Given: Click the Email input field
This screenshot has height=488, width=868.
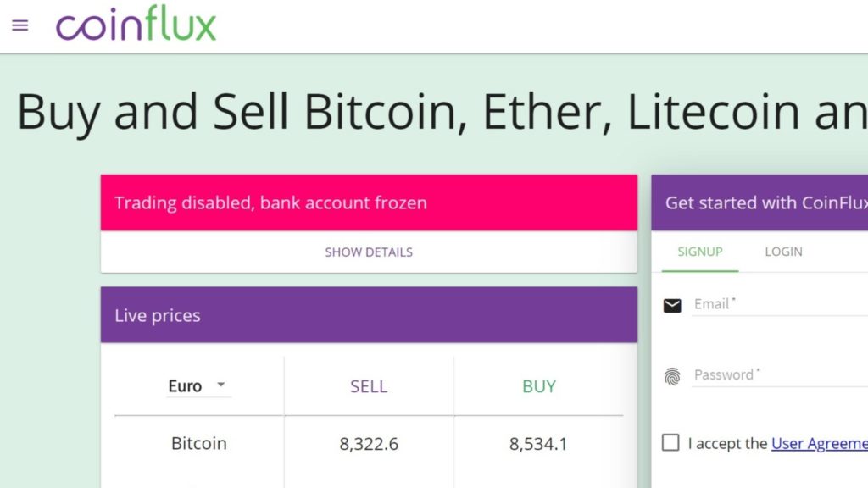Looking at the screenshot, I should tap(780, 304).
